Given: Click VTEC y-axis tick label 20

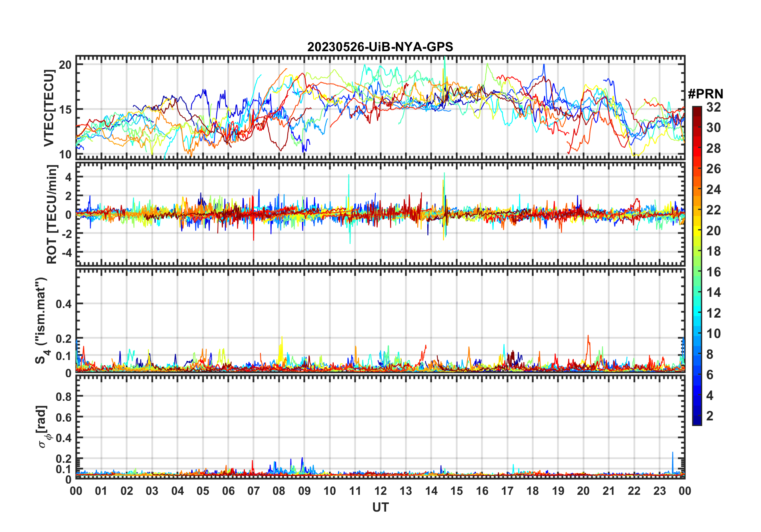Looking at the screenshot, I should (65, 64).
